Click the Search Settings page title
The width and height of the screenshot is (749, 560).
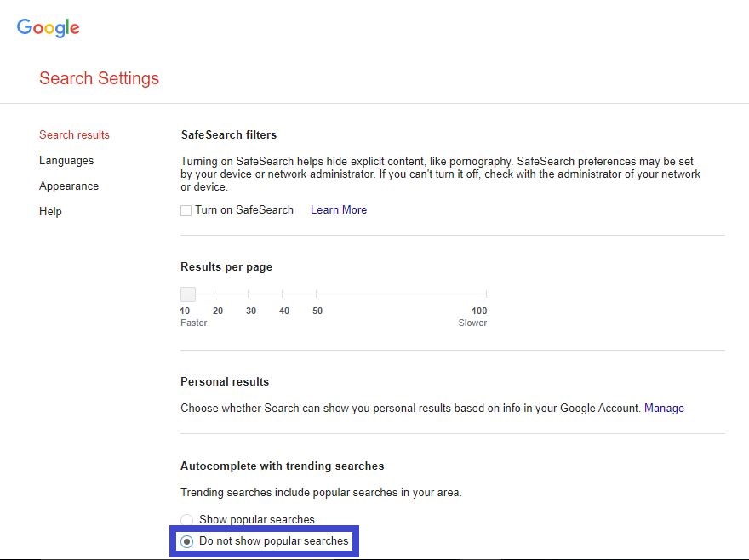point(99,78)
